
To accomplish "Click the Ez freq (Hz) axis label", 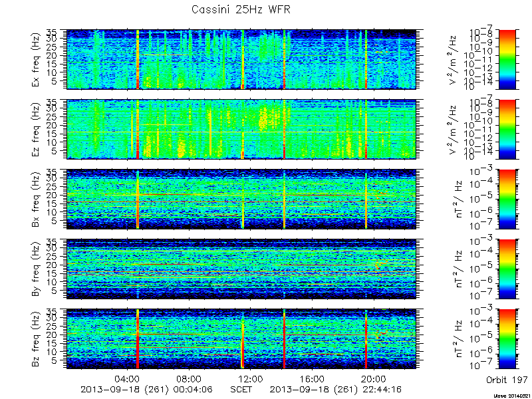I will (36, 129).
